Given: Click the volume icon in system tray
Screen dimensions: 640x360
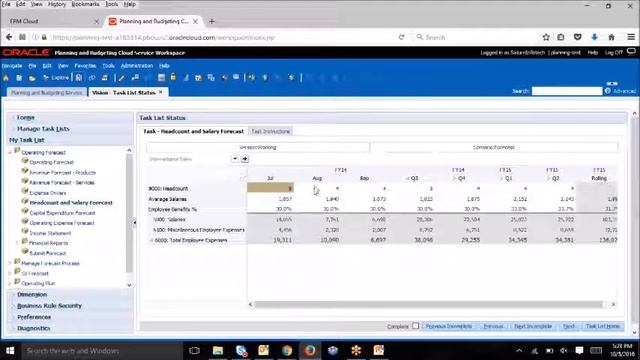Looking at the screenshot, I should (564, 351).
